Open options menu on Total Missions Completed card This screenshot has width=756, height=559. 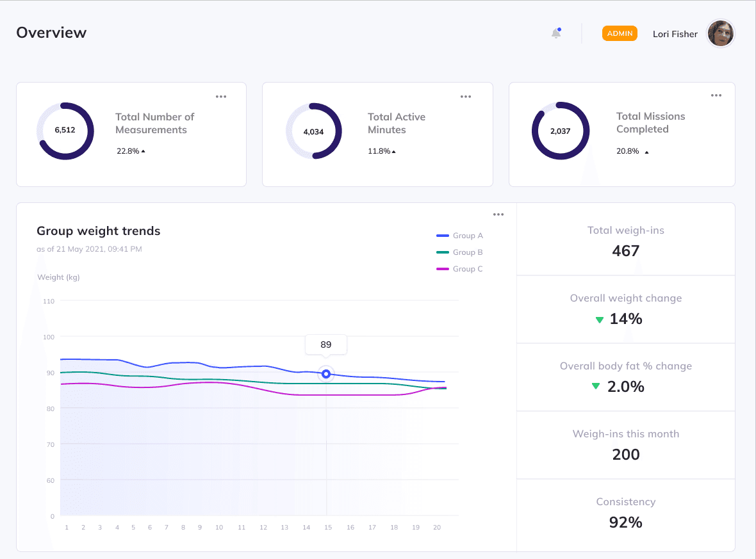point(716,95)
